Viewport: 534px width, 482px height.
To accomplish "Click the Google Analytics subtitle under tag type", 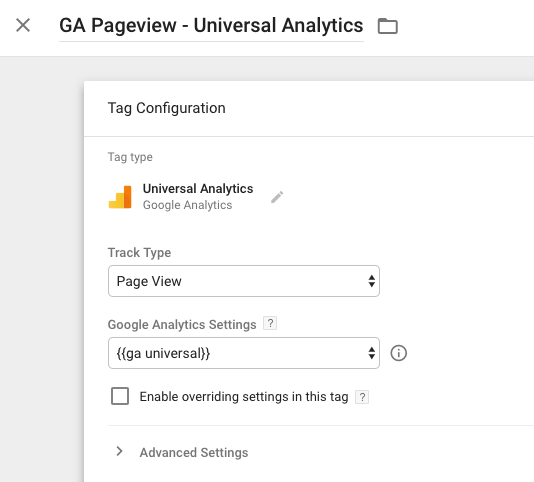I will click(x=187, y=205).
